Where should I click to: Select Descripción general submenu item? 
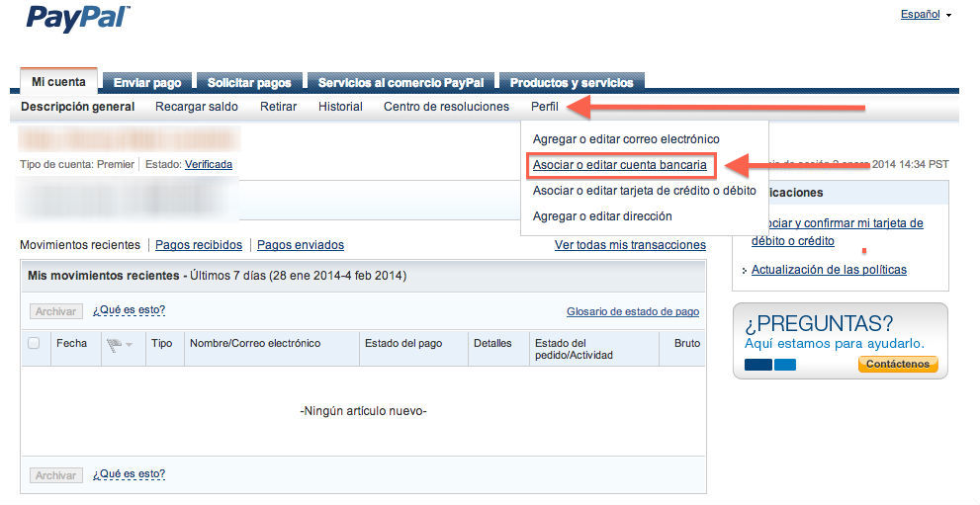coord(77,107)
